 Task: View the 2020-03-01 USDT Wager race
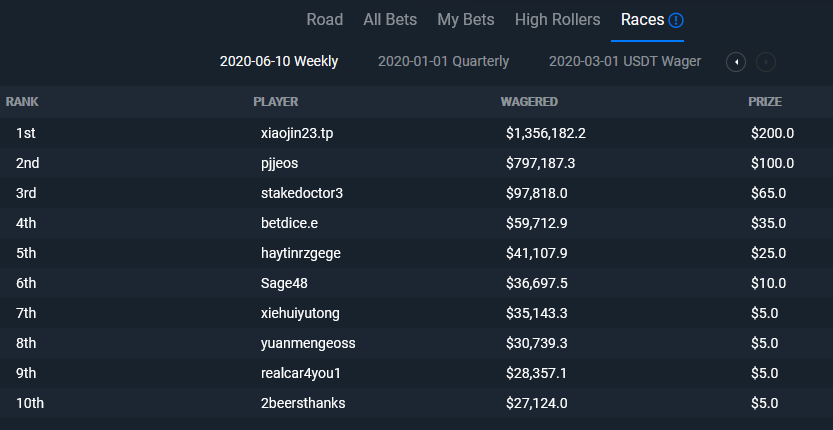tap(625, 62)
